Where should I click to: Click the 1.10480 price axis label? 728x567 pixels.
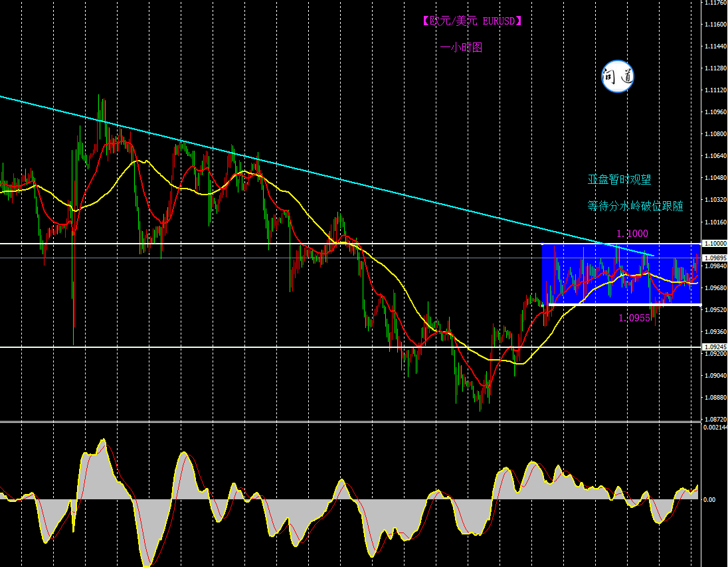point(714,177)
